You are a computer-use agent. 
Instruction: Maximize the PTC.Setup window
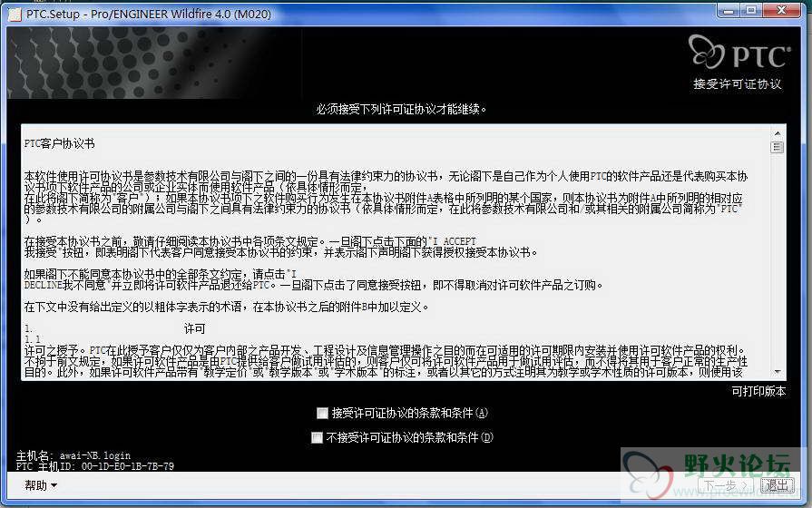click(x=751, y=10)
